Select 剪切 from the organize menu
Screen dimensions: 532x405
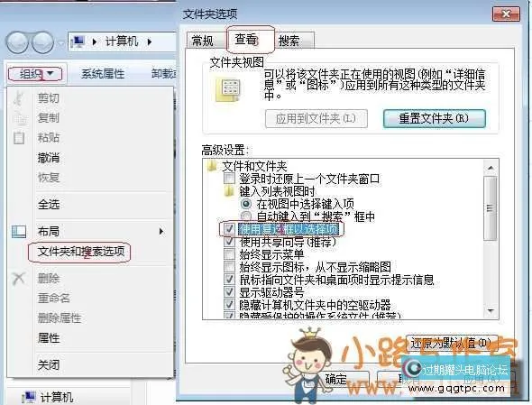pos(48,98)
